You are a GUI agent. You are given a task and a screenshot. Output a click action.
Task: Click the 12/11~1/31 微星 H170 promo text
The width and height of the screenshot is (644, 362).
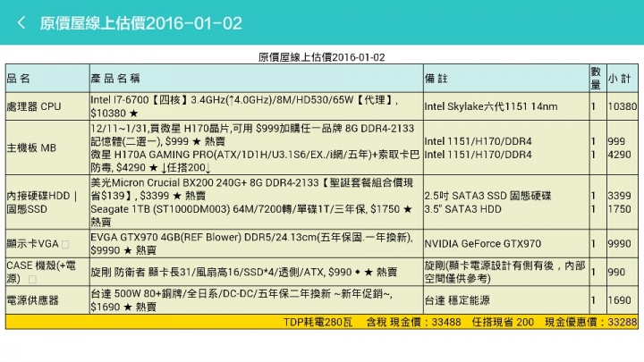pyautogui.click(x=252, y=135)
